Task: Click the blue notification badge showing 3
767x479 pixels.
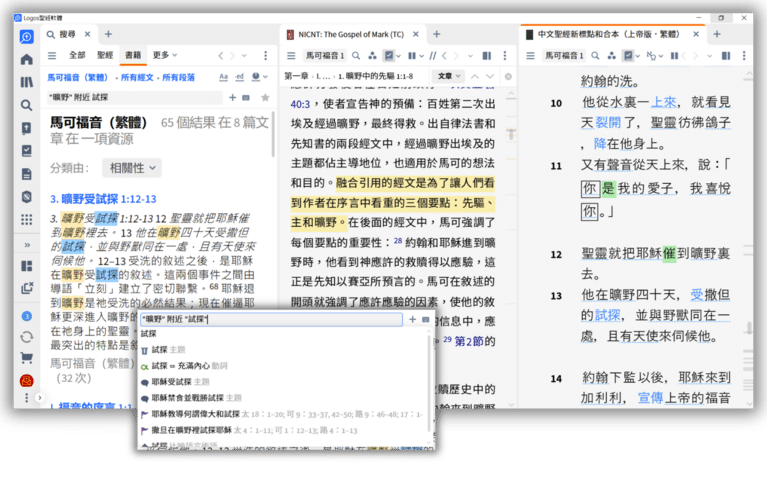Action: [26, 316]
